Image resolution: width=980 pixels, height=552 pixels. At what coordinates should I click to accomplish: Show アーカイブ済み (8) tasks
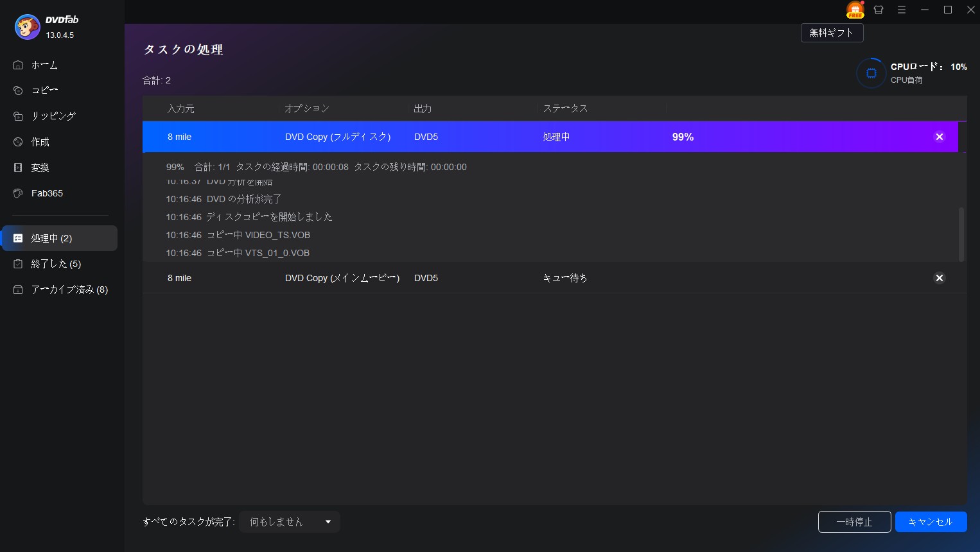[69, 289]
